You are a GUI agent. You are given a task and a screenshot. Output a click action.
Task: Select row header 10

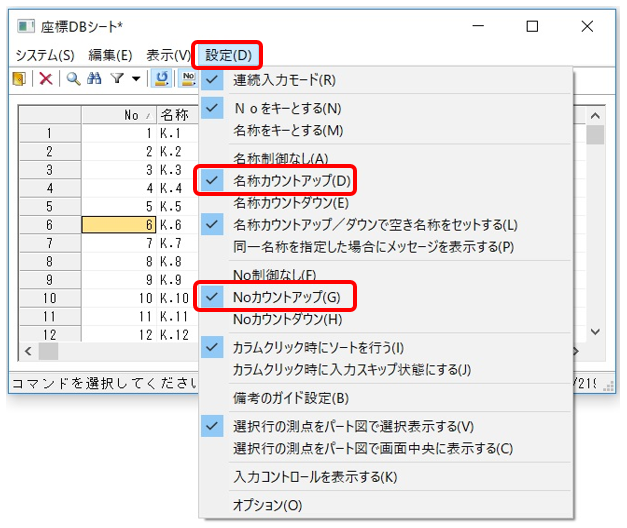[x=50, y=298]
